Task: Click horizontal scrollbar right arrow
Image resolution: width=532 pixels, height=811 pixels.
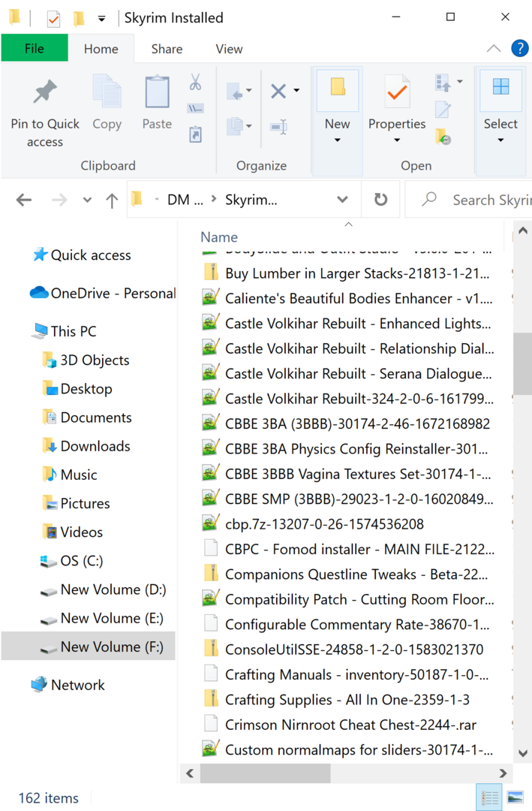Action: tap(503, 773)
